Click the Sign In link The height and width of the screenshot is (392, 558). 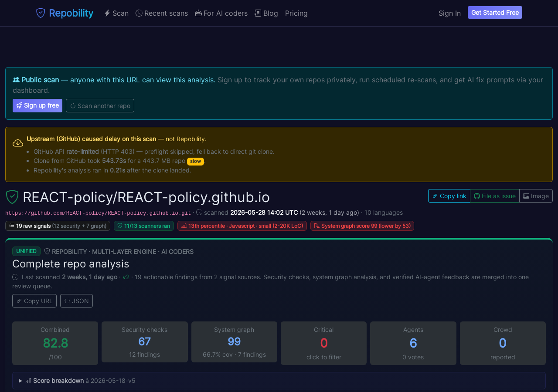point(449,13)
